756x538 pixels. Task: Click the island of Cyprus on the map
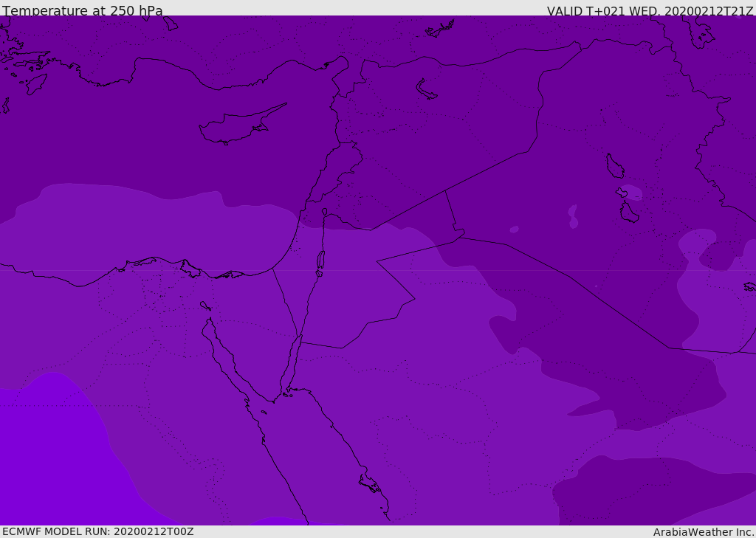[241, 125]
